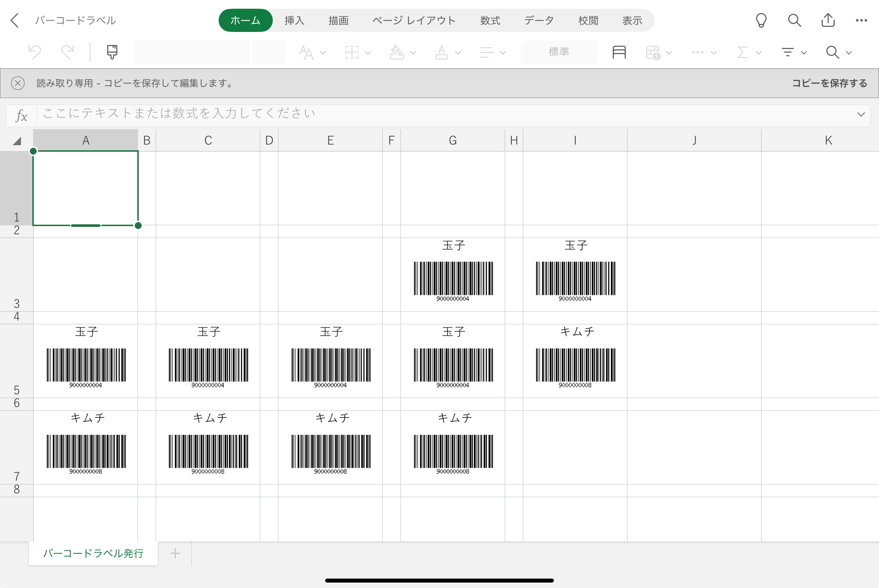Open the more options ellipsis in toolbar
Viewport: 879px width, 588px height.
pos(698,53)
